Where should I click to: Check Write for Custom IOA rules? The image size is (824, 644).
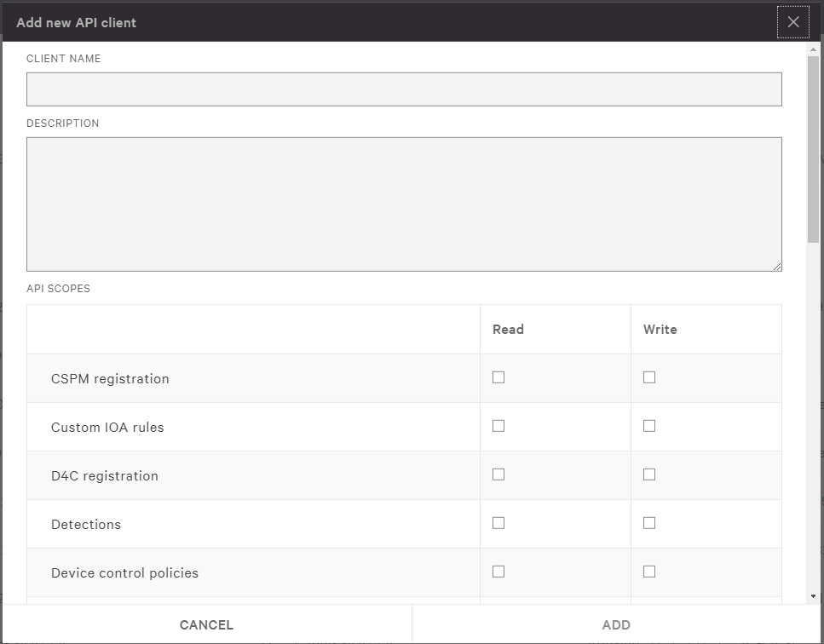coord(649,426)
